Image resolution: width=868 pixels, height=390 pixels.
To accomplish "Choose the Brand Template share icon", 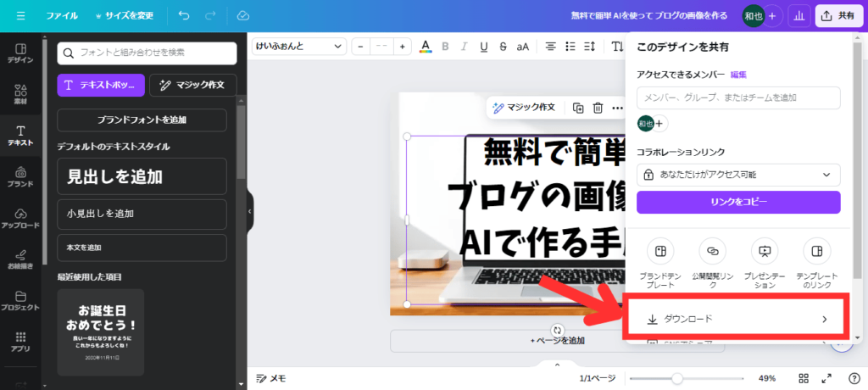I will point(659,252).
